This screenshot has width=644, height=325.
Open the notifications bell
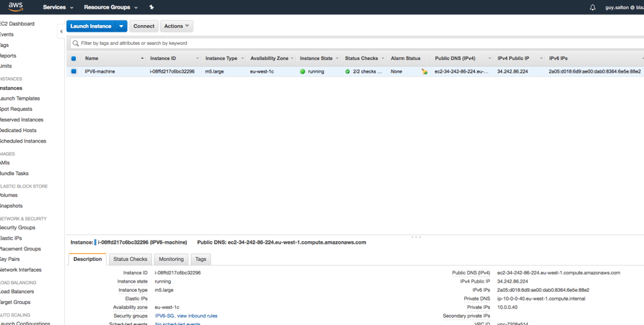tap(592, 7)
